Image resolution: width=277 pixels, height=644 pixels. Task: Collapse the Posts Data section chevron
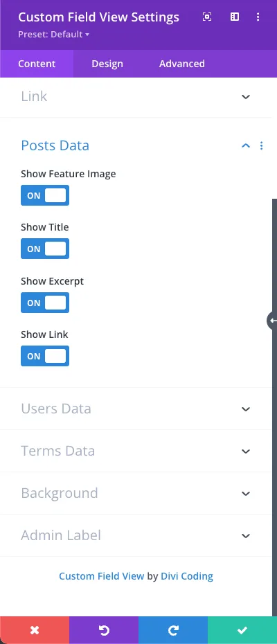[x=246, y=146]
